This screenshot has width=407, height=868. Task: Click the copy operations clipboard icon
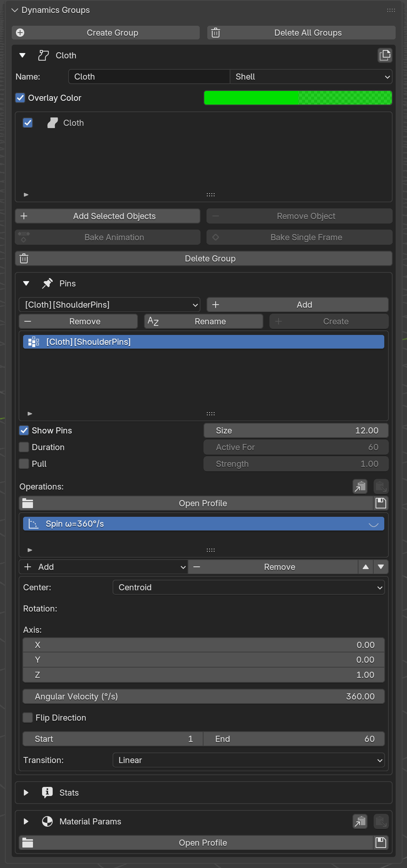click(x=360, y=486)
